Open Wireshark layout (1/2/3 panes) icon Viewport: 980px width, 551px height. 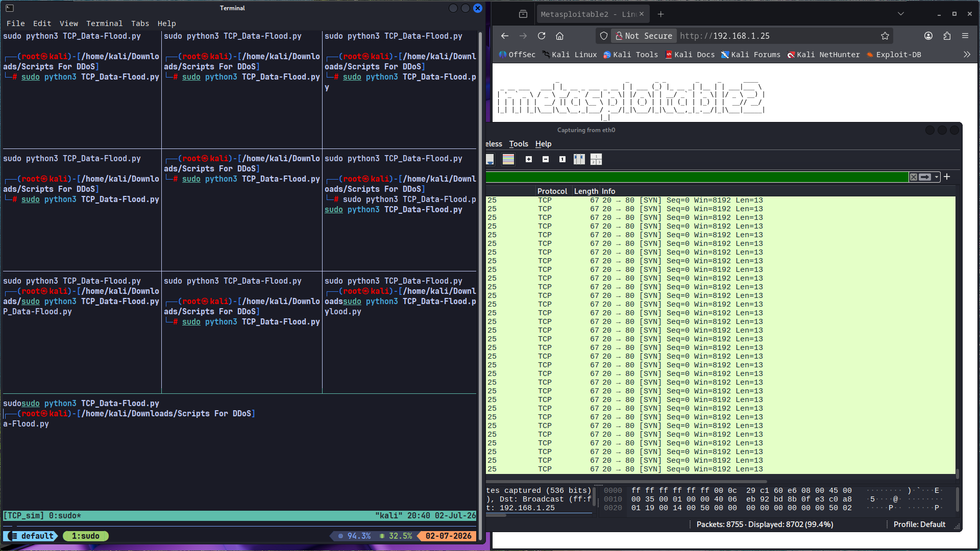coord(596,159)
